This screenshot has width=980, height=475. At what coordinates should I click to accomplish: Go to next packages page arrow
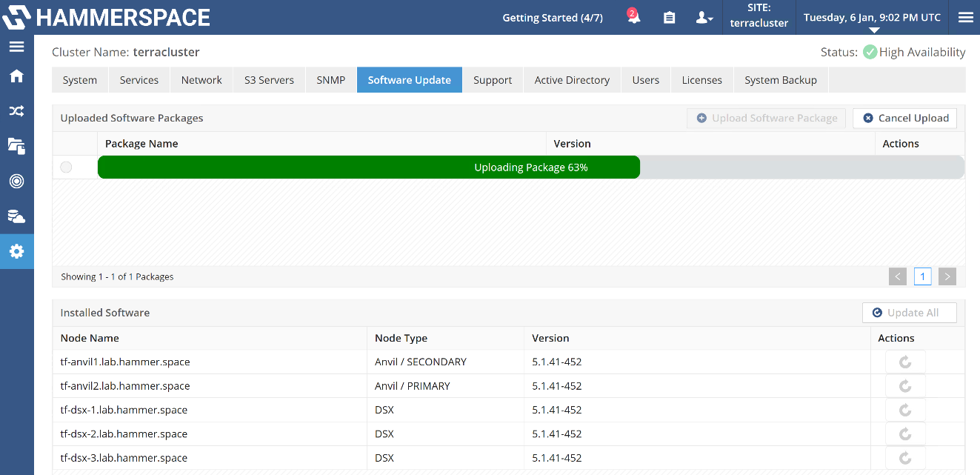(947, 277)
